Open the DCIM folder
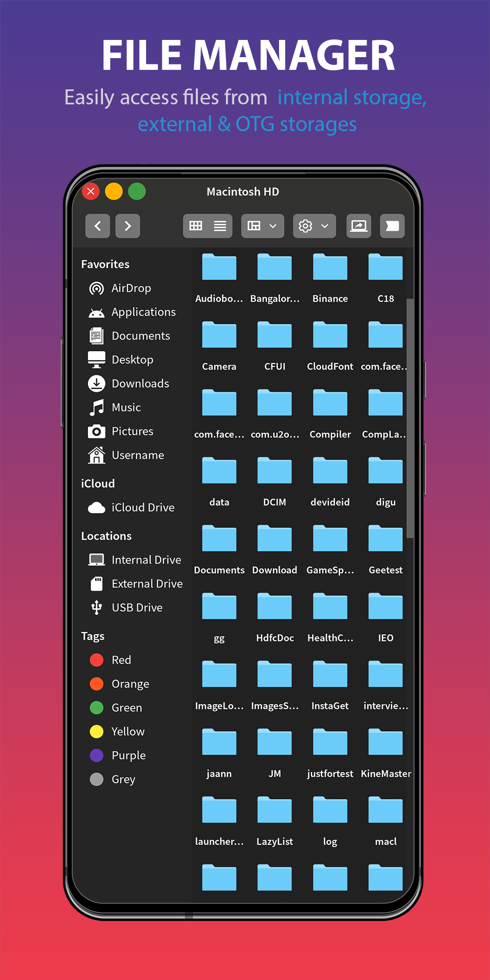The image size is (490, 980). [274, 481]
